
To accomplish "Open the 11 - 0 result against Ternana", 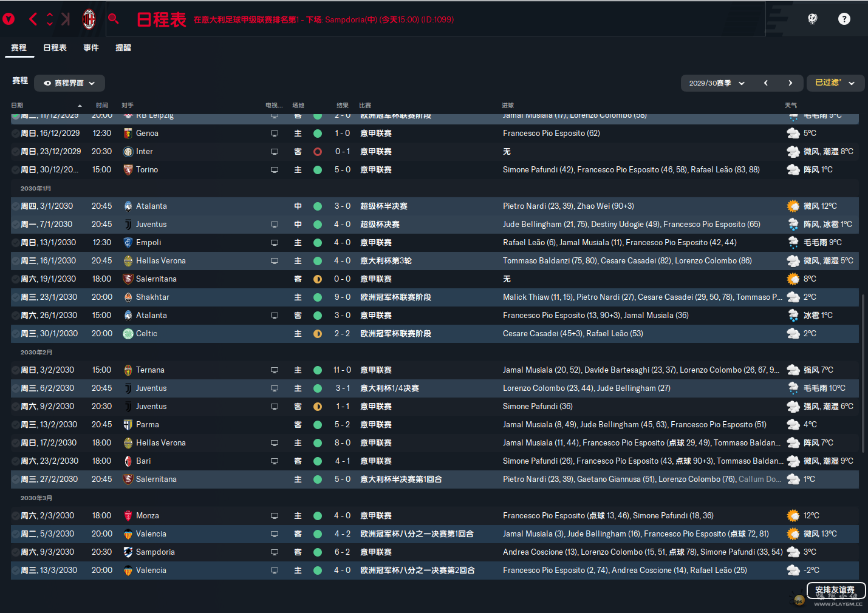I will click(x=342, y=370).
